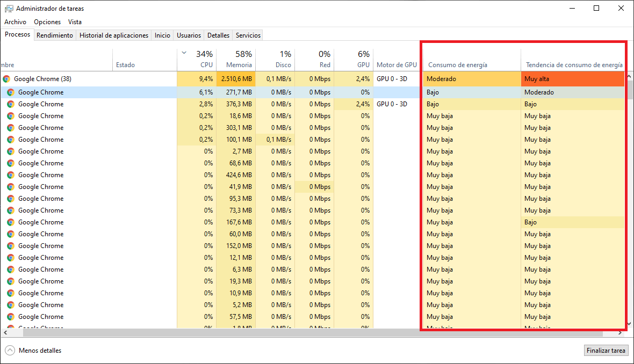Screen dimensions: 634x364
Task: Click the 0,1 MB/s cell in 100,1 MB row
Action: tap(275, 140)
